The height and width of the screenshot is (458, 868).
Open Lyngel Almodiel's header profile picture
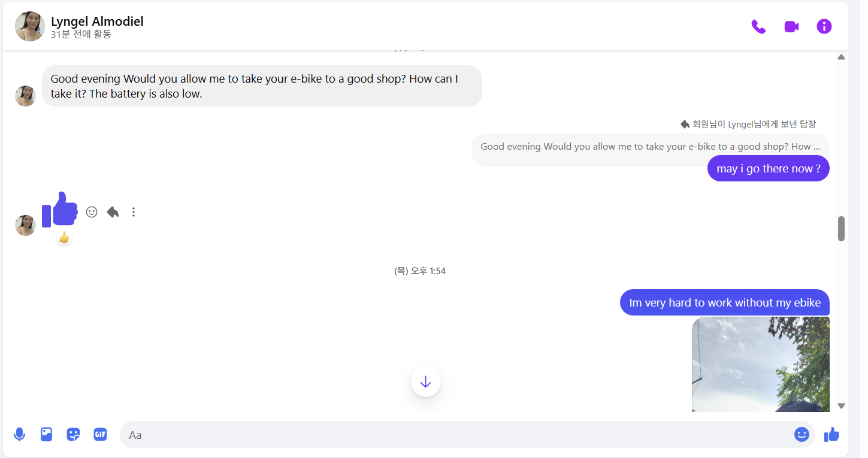coord(30,26)
